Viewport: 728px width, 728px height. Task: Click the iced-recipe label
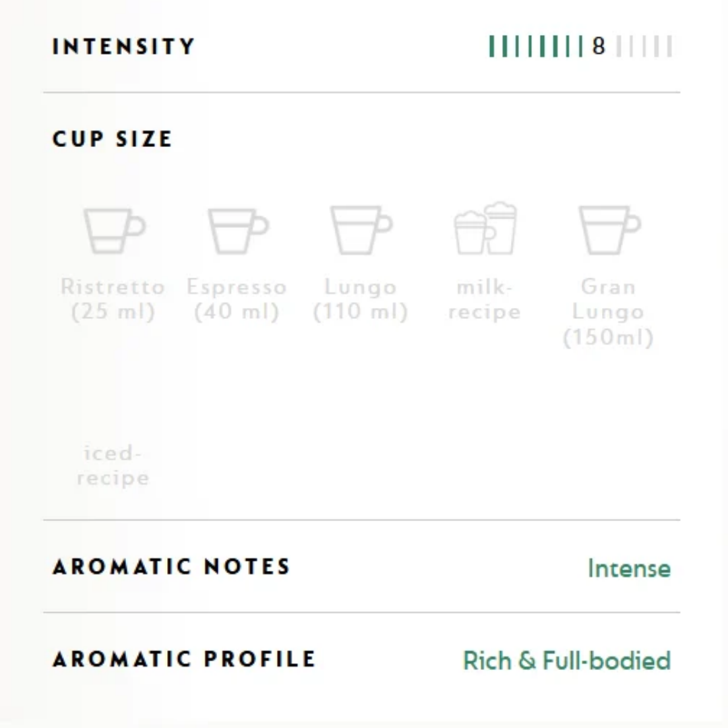coord(113,464)
